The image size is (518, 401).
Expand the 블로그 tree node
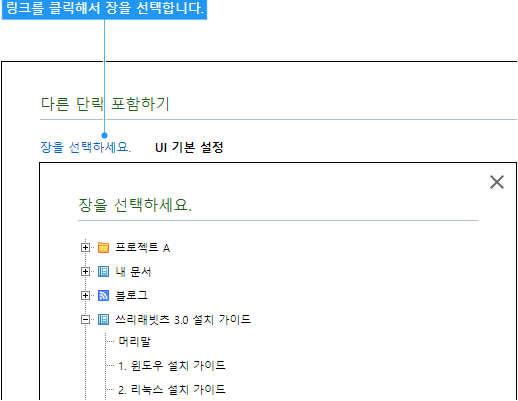coord(85,296)
